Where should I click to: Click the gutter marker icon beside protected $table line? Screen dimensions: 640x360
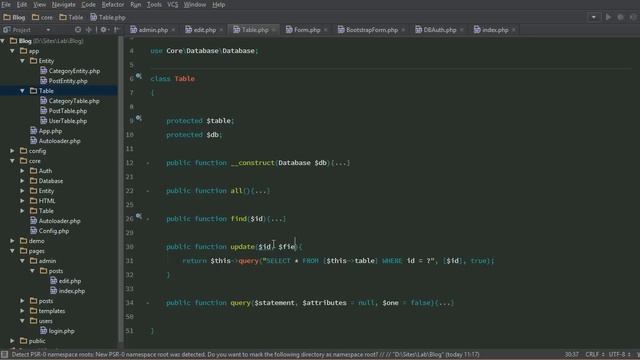[x=139, y=118]
